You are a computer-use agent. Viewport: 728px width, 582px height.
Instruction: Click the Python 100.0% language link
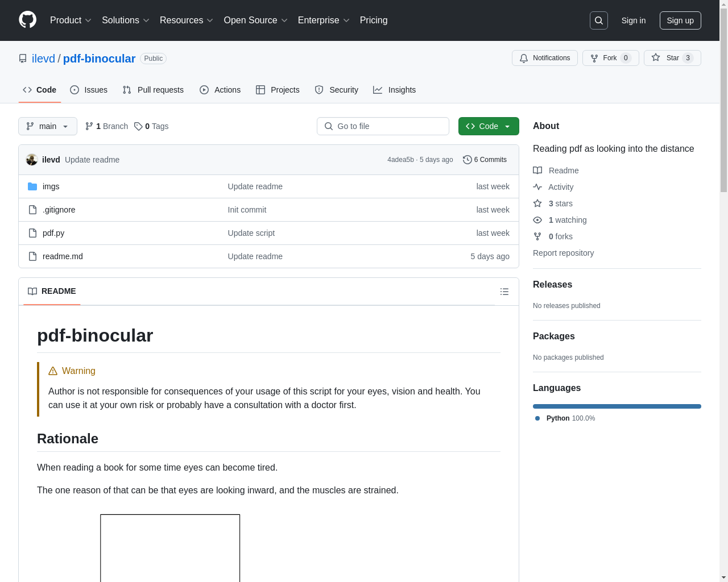coord(566,418)
